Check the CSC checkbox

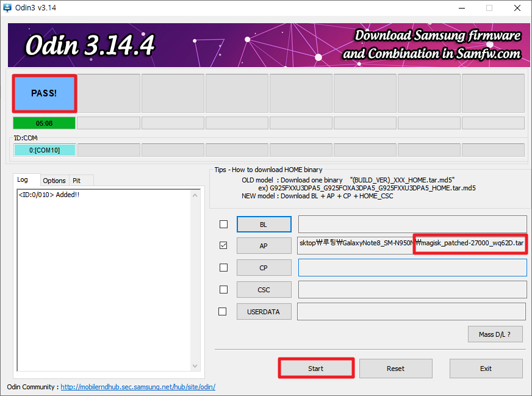click(x=223, y=289)
